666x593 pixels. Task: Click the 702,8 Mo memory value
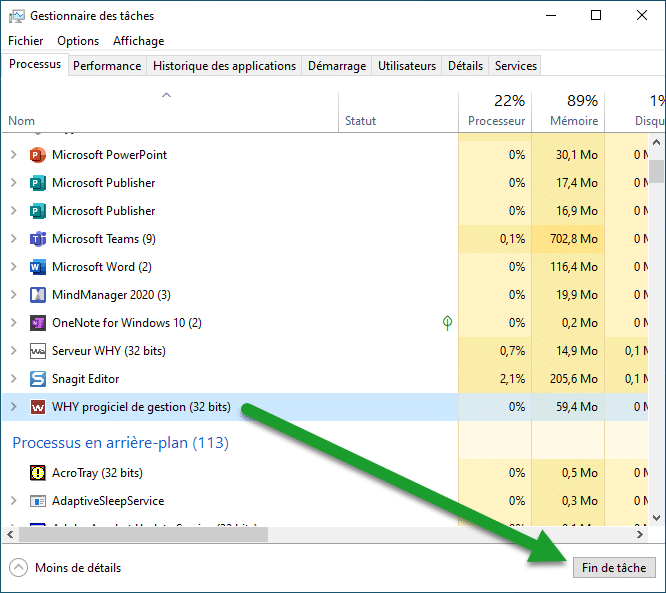(574, 239)
